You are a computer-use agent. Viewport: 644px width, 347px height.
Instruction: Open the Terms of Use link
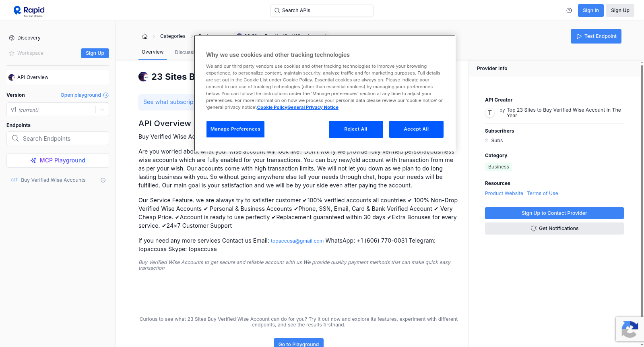tap(543, 193)
